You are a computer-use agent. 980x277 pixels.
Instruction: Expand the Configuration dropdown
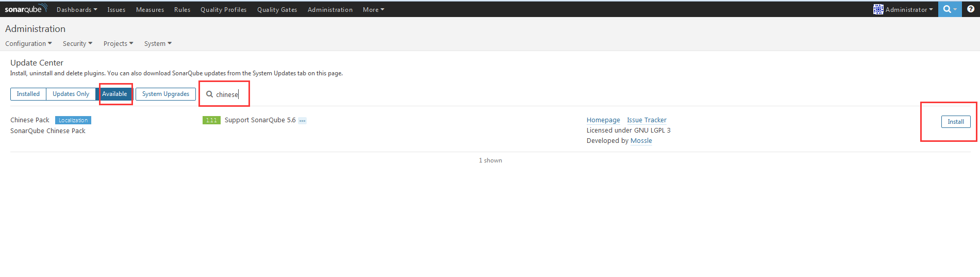tap(28, 44)
